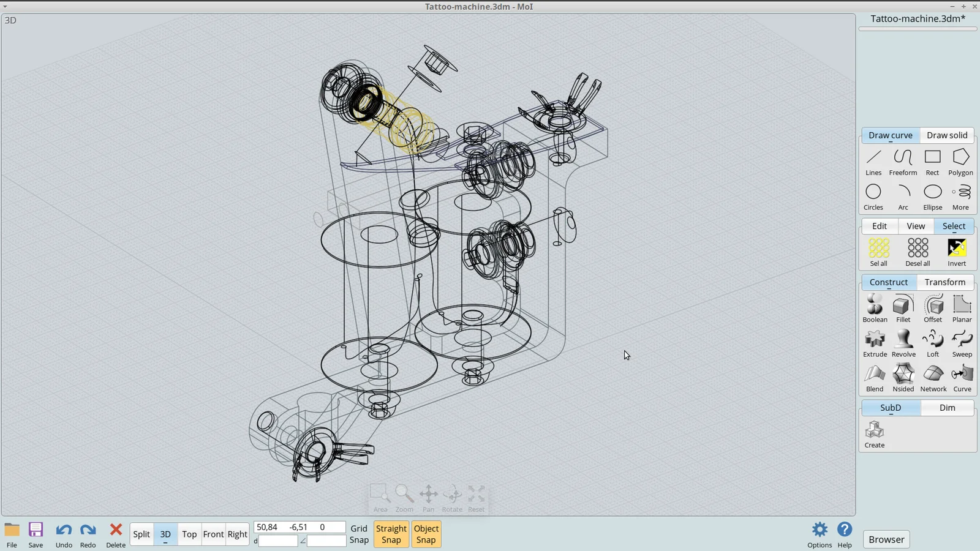Image resolution: width=980 pixels, height=551 pixels.
Task: Open the More circle options
Action: coord(960,195)
